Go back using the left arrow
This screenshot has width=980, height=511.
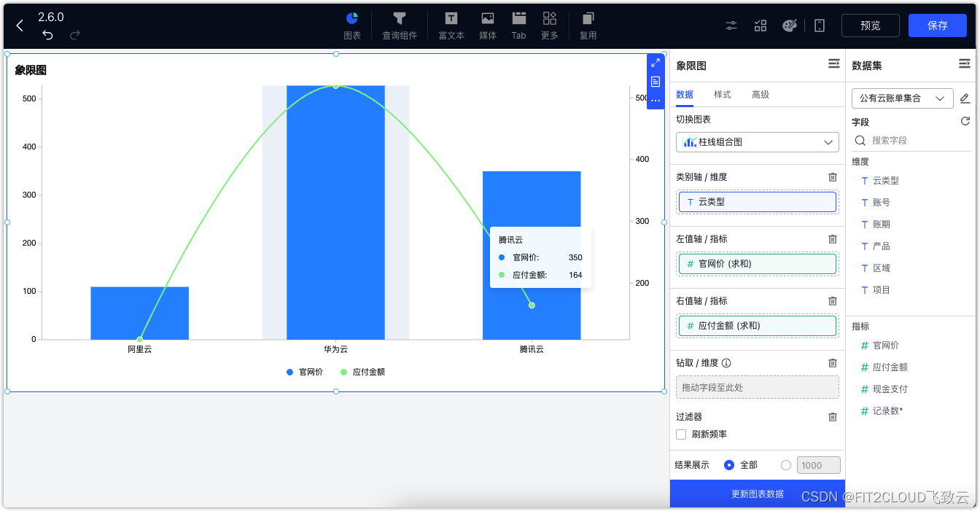[20, 26]
